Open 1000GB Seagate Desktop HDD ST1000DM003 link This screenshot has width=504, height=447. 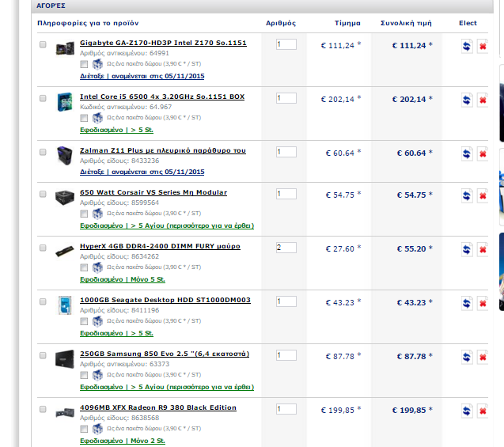tap(165, 300)
